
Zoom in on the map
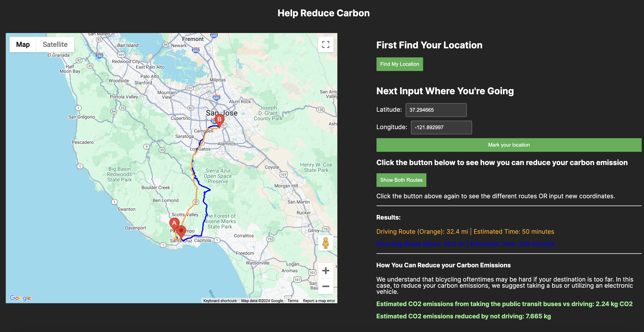pyautogui.click(x=325, y=271)
